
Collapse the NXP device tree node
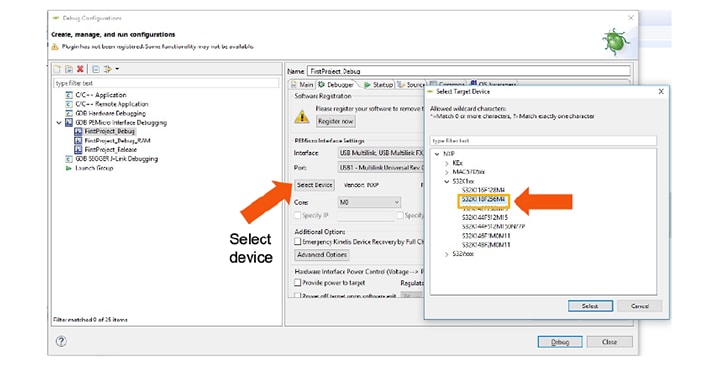click(437, 154)
